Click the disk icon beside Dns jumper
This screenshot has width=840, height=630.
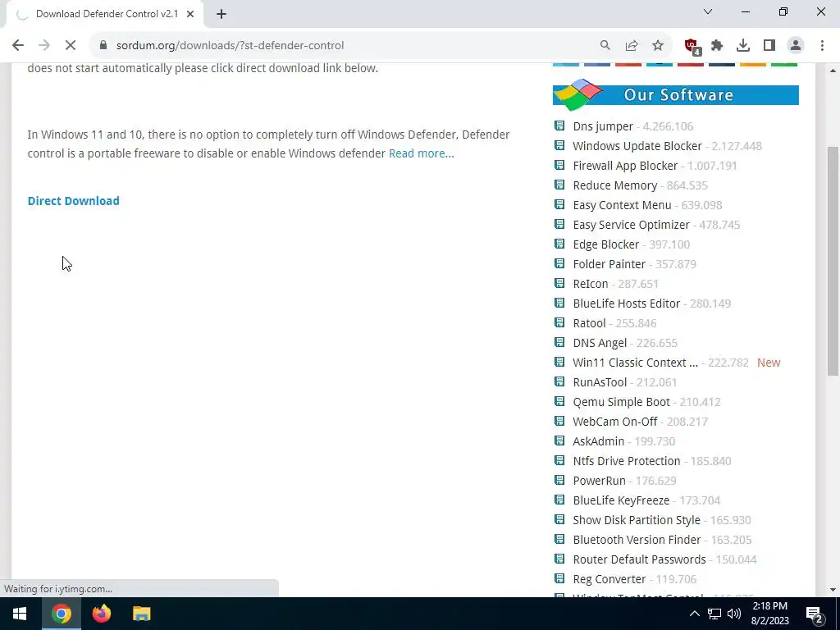pos(559,126)
